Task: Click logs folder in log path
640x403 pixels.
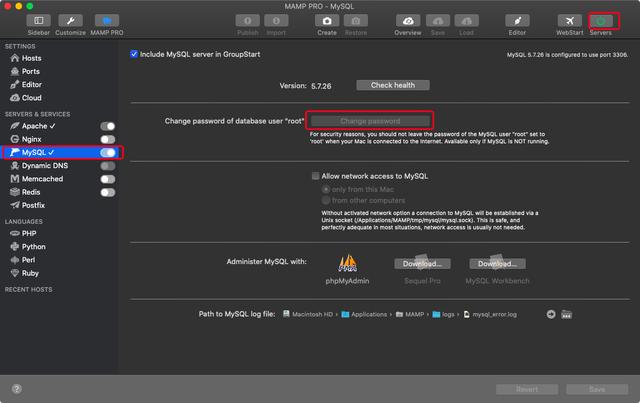Action: [x=443, y=314]
